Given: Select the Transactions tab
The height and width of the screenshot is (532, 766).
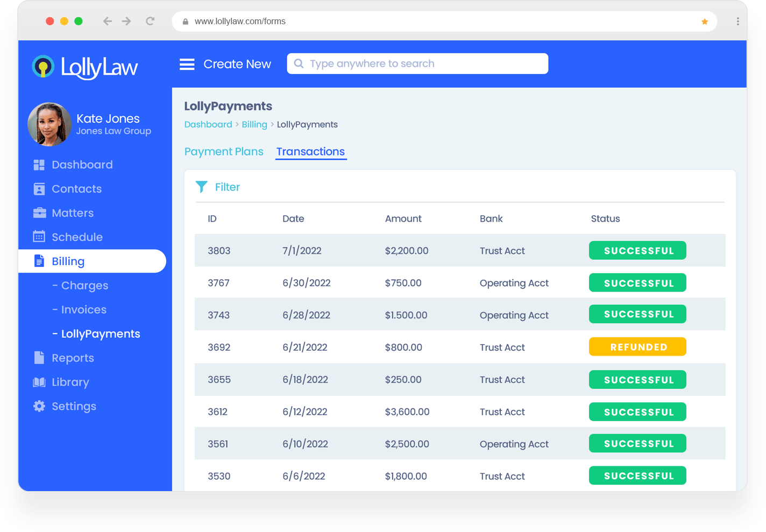Looking at the screenshot, I should point(310,152).
